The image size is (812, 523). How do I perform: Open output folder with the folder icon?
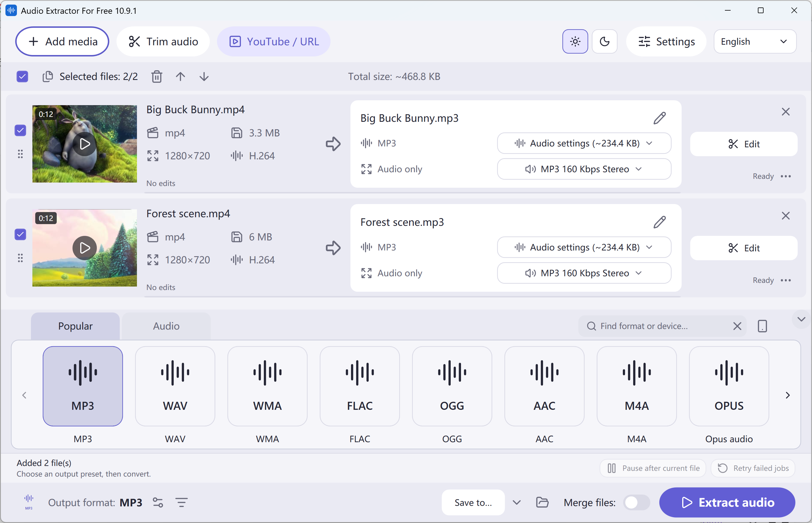[x=542, y=502]
